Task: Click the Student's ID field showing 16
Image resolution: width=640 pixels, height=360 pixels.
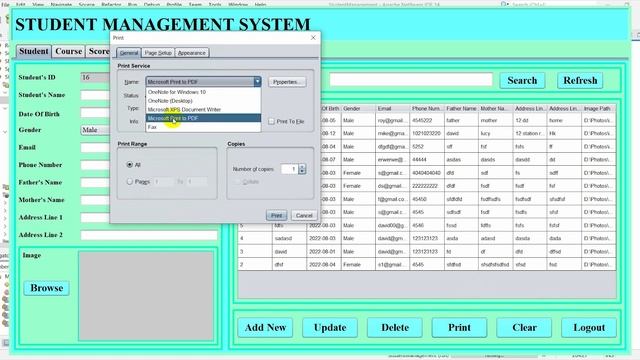Action: pos(95,77)
